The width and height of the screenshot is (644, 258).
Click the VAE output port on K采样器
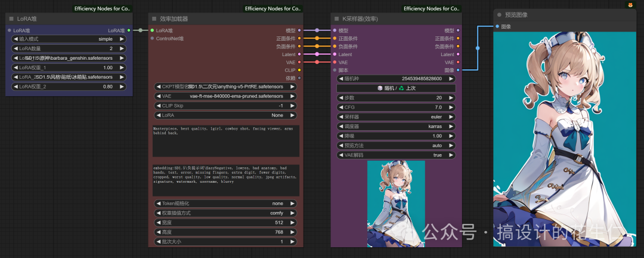[x=458, y=62]
